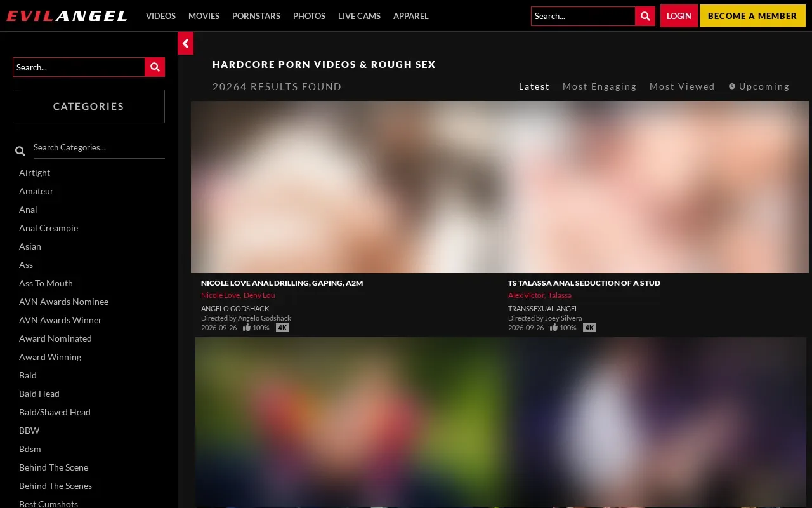Focus the header search field

583,16
